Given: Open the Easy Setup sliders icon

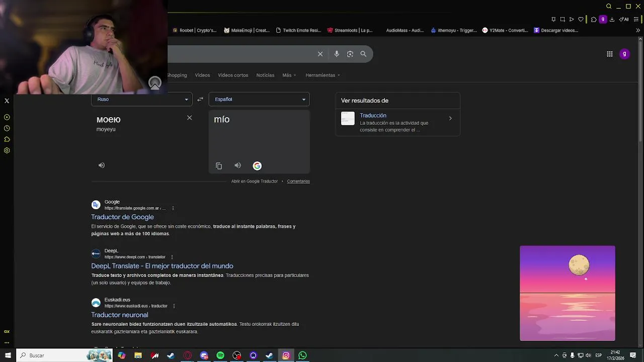Looking at the screenshot, I should tap(636, 19).
